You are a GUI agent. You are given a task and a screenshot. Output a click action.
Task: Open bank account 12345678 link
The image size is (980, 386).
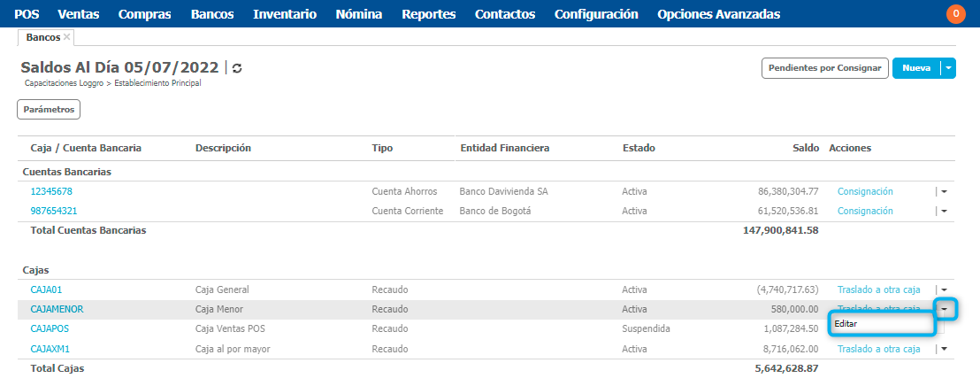click(51, 191)
